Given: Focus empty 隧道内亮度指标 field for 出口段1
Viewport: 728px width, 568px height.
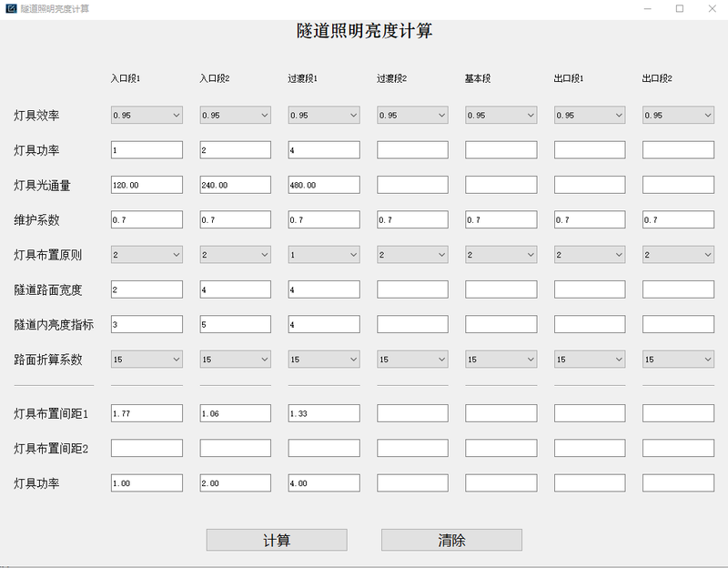Looking at the screenshot, I should tap(590, 324).
